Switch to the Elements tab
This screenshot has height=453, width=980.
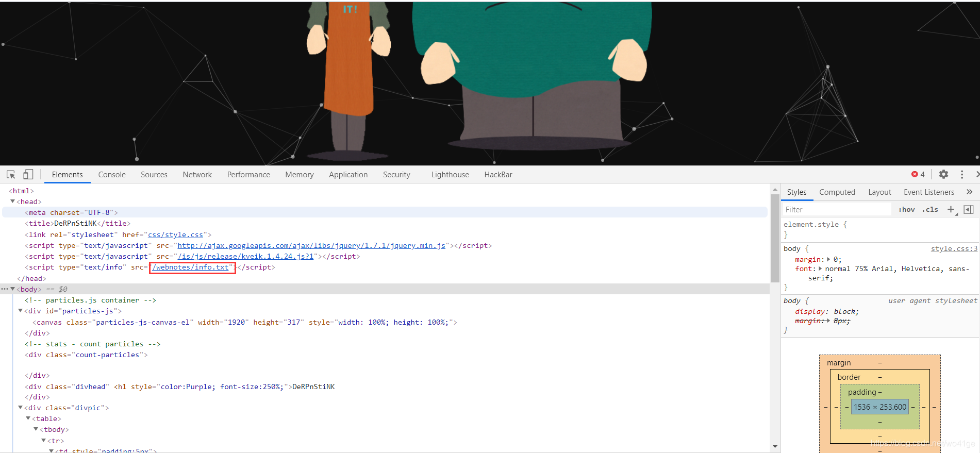click(67, 175)
